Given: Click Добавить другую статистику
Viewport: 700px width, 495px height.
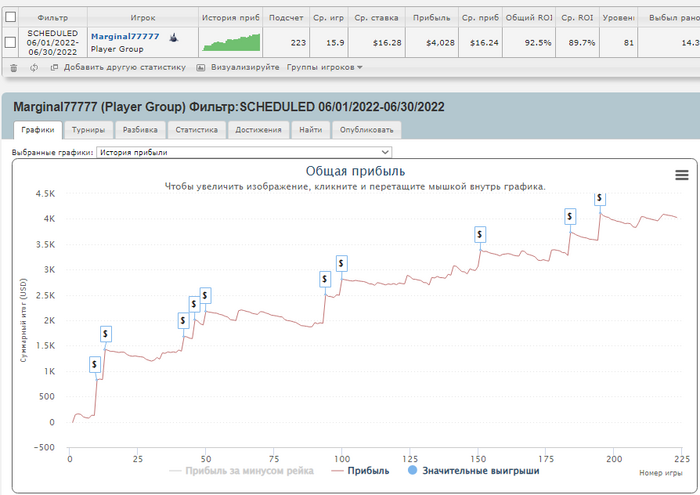Looking at the screenshot, I should [x=125, y=67].
